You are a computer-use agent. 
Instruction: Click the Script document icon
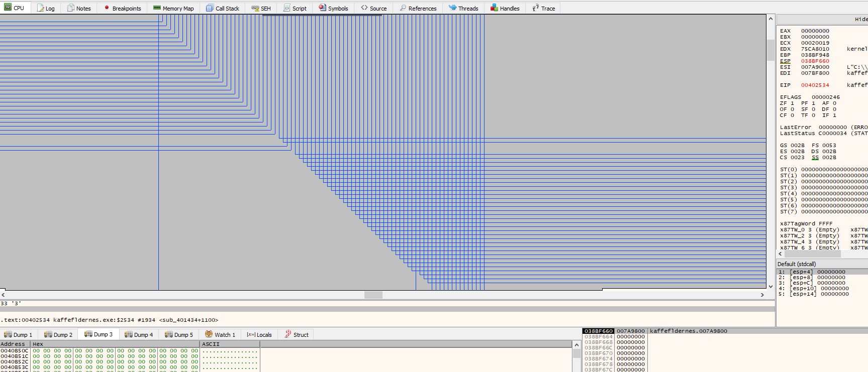286,8
